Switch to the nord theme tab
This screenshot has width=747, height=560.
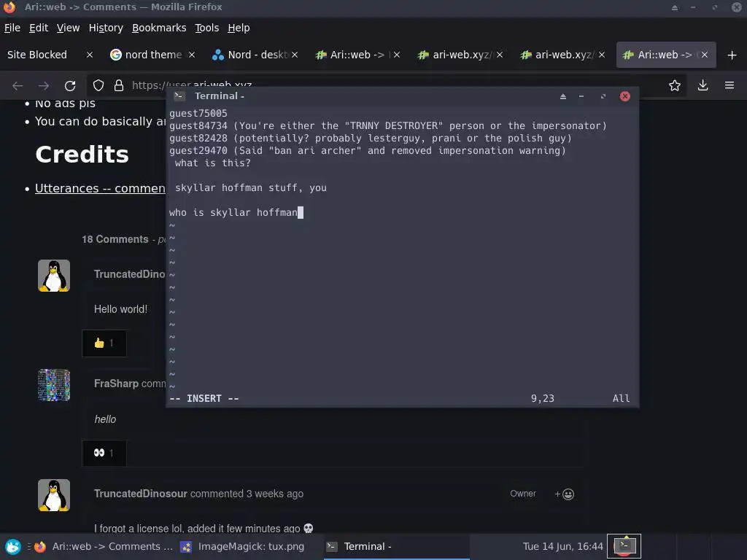pyautogui.click(x=153, y=55)
